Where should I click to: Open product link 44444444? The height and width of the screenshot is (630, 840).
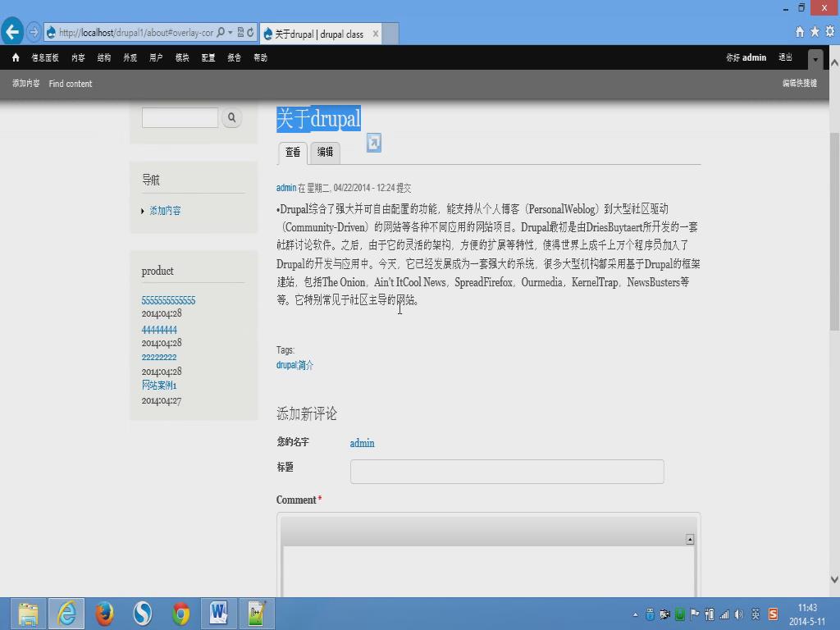159,330
